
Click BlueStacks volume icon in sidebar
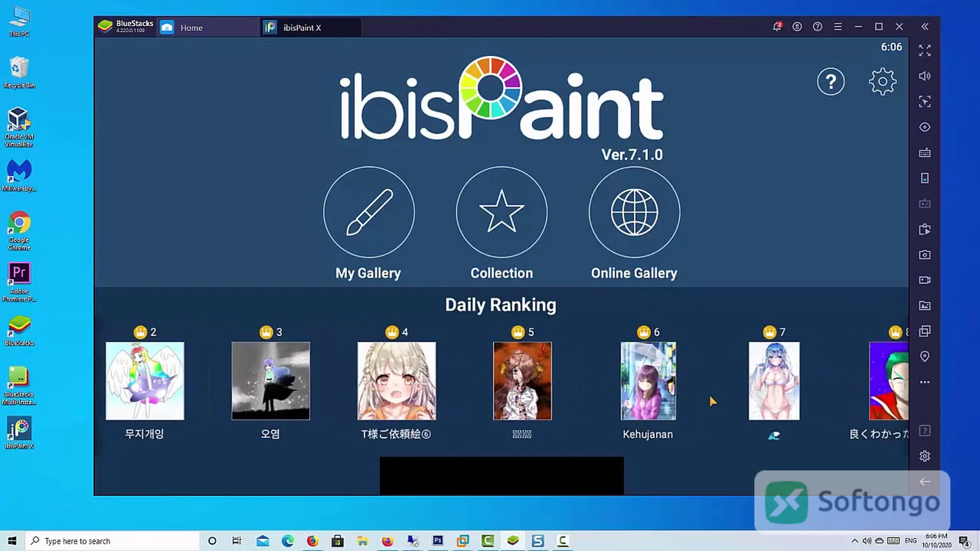pyautogui.click(x=925, y=76)
